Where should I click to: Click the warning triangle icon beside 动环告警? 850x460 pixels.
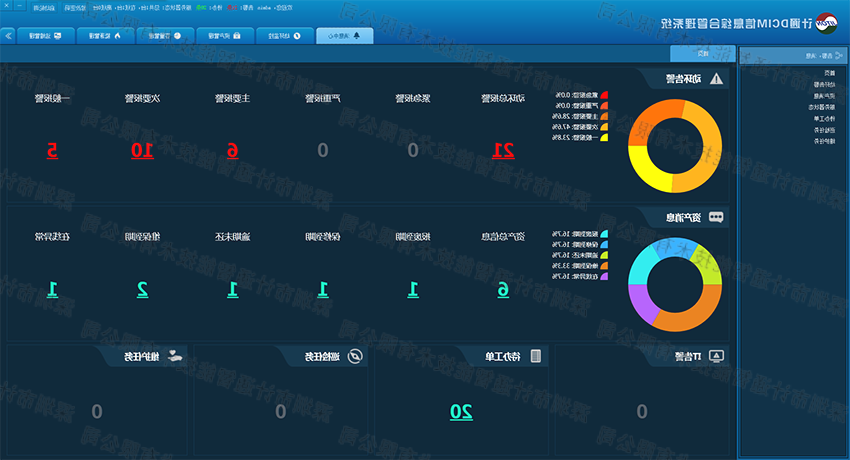pos(716,78)
